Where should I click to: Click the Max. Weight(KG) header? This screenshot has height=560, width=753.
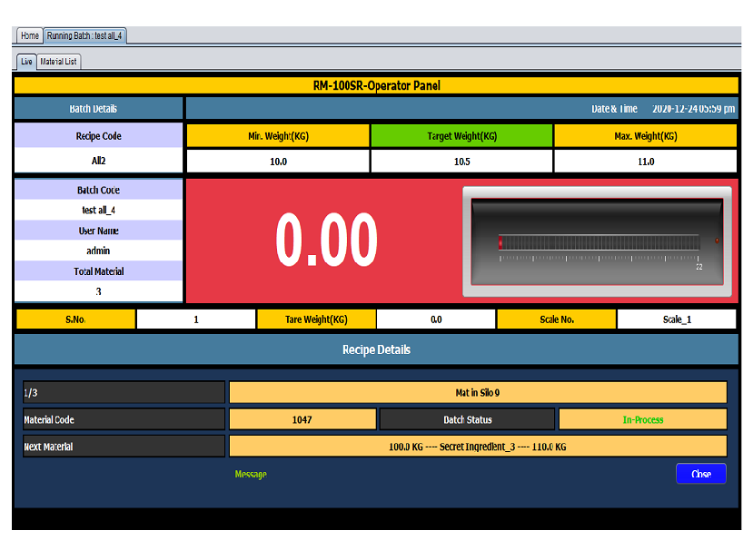(645, 134)
